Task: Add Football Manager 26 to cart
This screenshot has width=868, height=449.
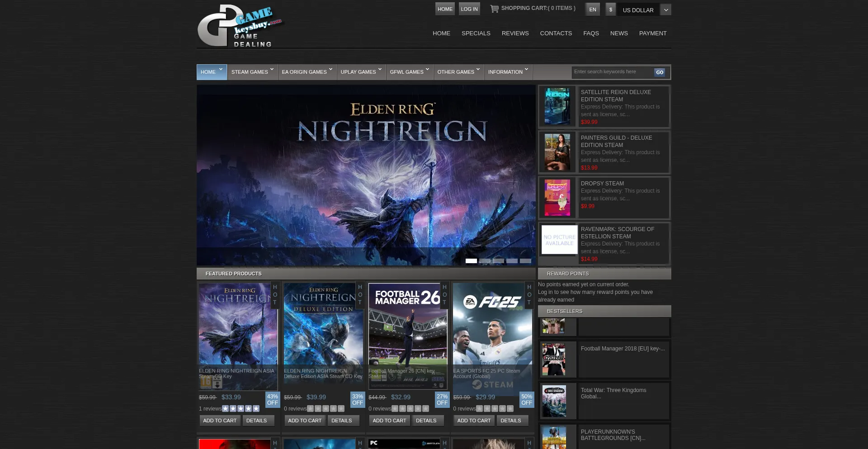Action: tap(389, 421)
